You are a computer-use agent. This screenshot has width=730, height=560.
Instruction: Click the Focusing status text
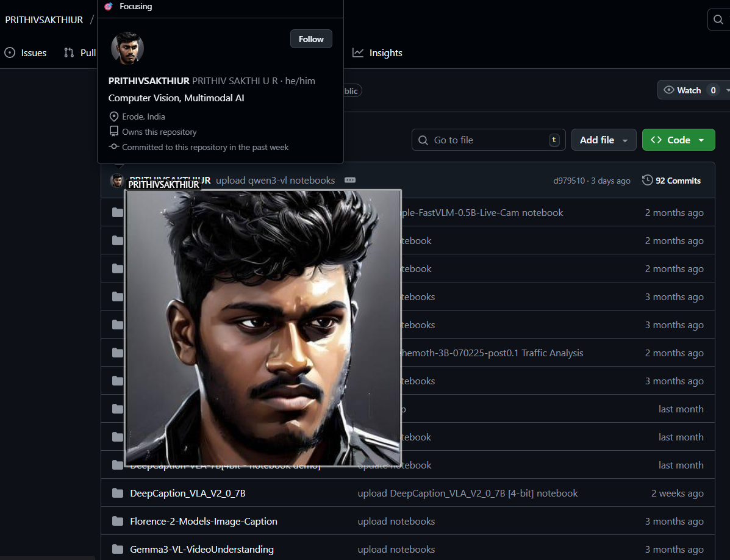click(x=135, y=7)
